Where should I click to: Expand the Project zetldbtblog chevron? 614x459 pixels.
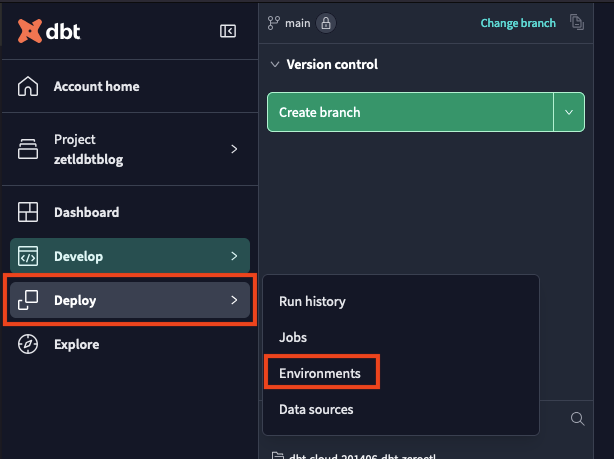tap(234, 149)
